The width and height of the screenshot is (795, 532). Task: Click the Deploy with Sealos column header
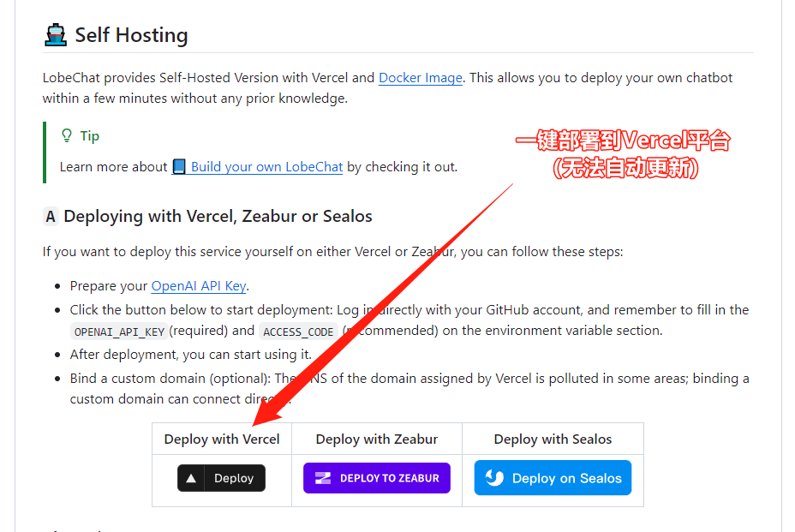[553, 439]
